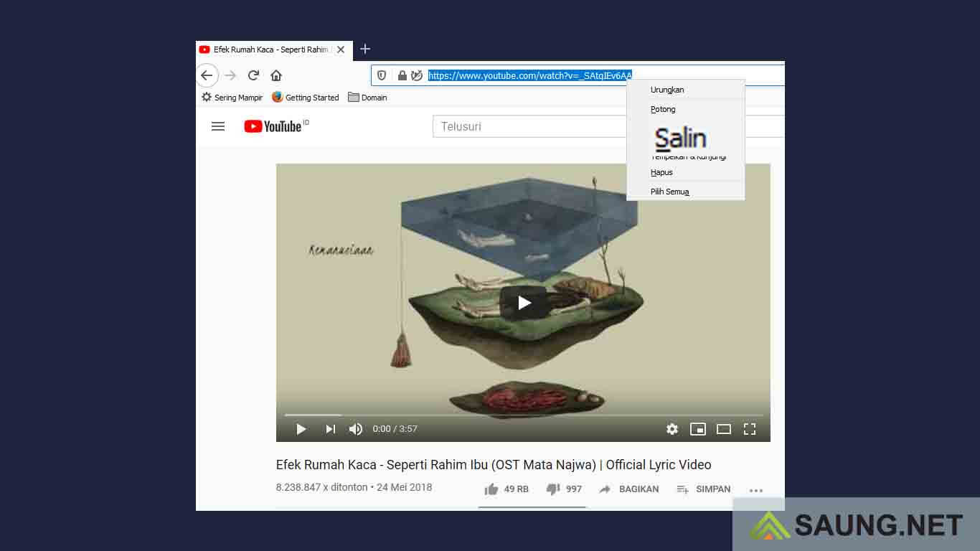Open the Sering Mampir bookmark
Viewport: 980px width, 551px height.
coord(232,98)
